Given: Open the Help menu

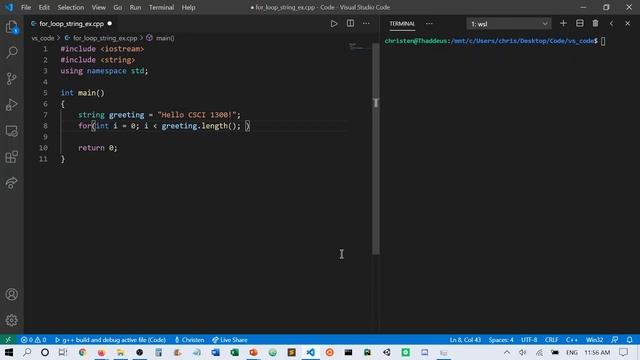Looking at the screenshot, I should click(x=188, y=7).
